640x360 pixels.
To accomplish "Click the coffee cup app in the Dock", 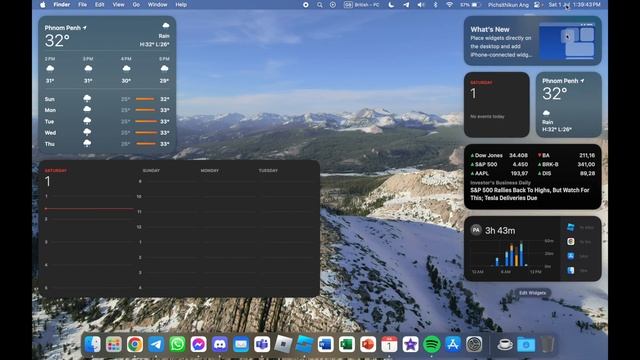I will coord(505,344).
